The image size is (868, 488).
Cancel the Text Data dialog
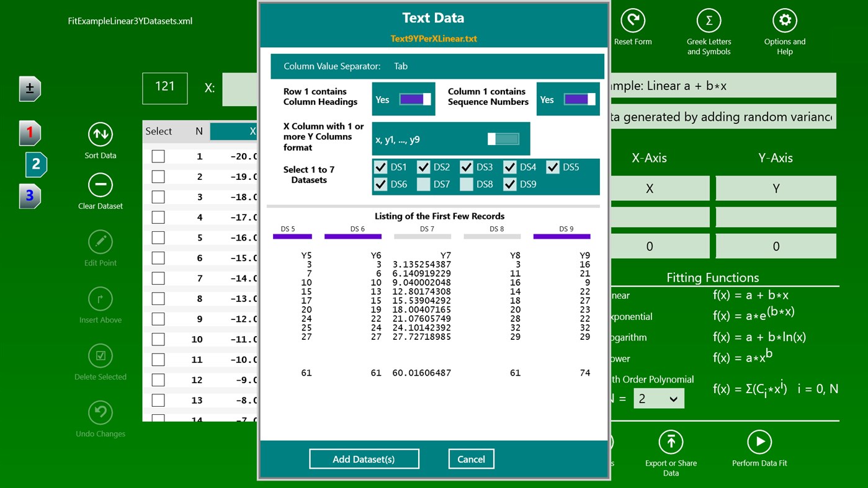click(471, 459)
